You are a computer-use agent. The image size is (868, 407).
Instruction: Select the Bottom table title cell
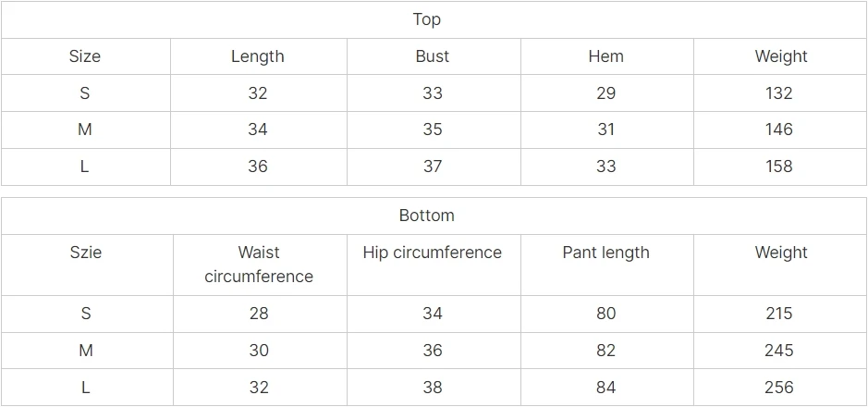tap(434, 216)
